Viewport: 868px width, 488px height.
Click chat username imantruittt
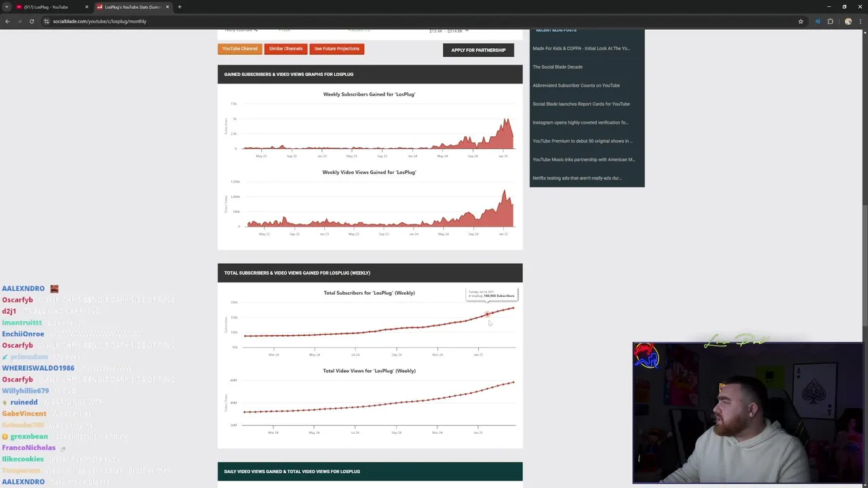22,323
